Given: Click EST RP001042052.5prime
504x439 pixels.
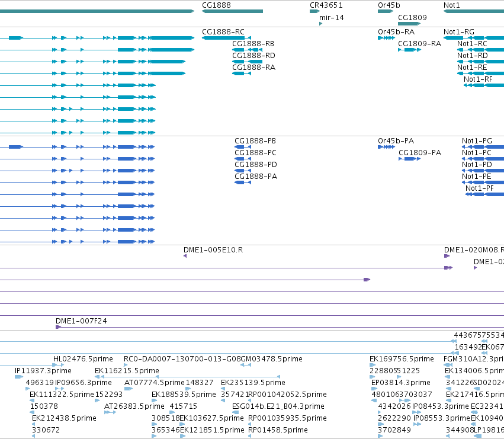Looking at the screenshot, I should (x=288, y=395).
